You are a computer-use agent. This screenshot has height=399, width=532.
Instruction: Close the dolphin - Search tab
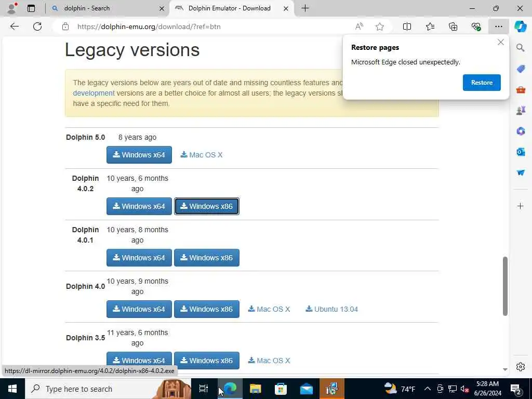click(162, 8)
